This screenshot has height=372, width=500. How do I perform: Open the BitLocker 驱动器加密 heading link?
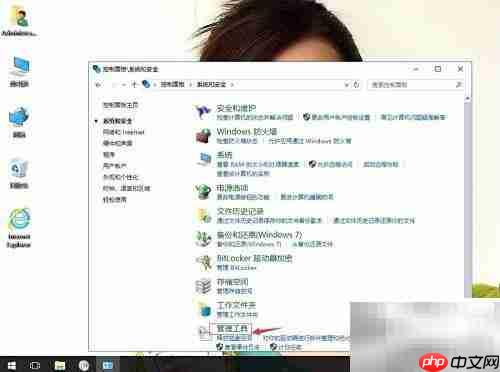[x=255, y=258]
